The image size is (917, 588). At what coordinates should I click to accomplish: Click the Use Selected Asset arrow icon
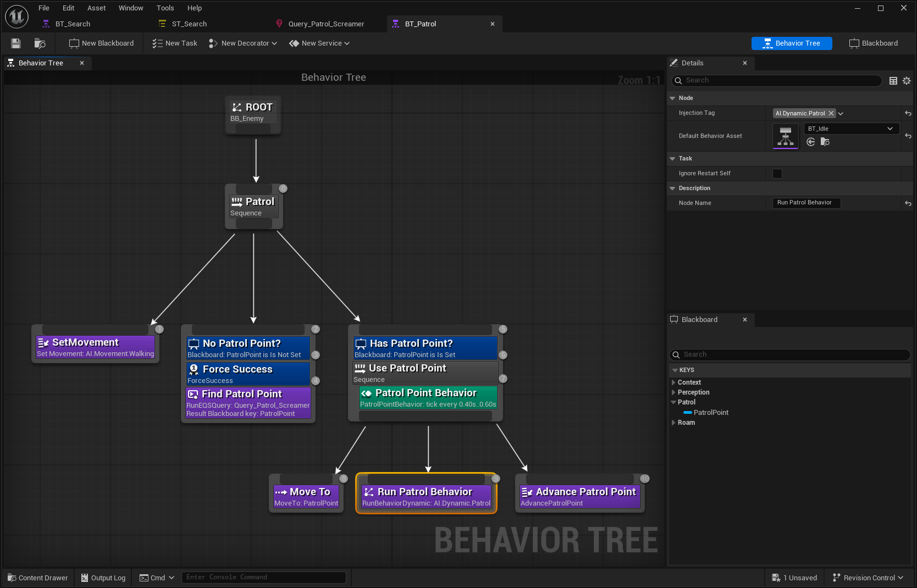[811, 142]
